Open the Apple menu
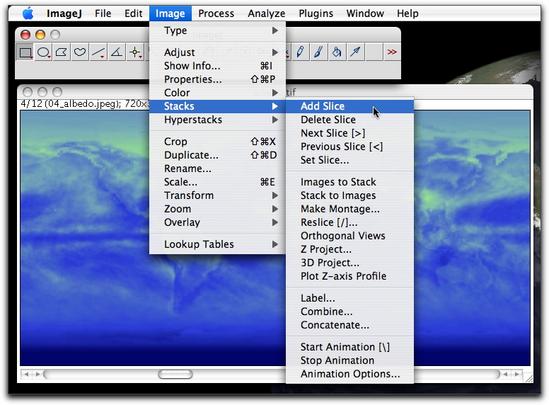The image size is (549, 405). [28, 14]
